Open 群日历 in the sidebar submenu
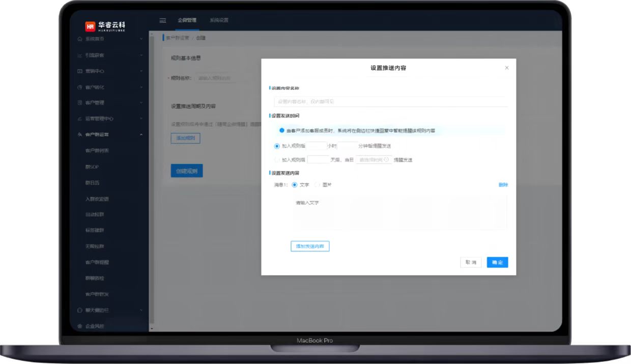The image size is (631, 364). coord(92,183)
